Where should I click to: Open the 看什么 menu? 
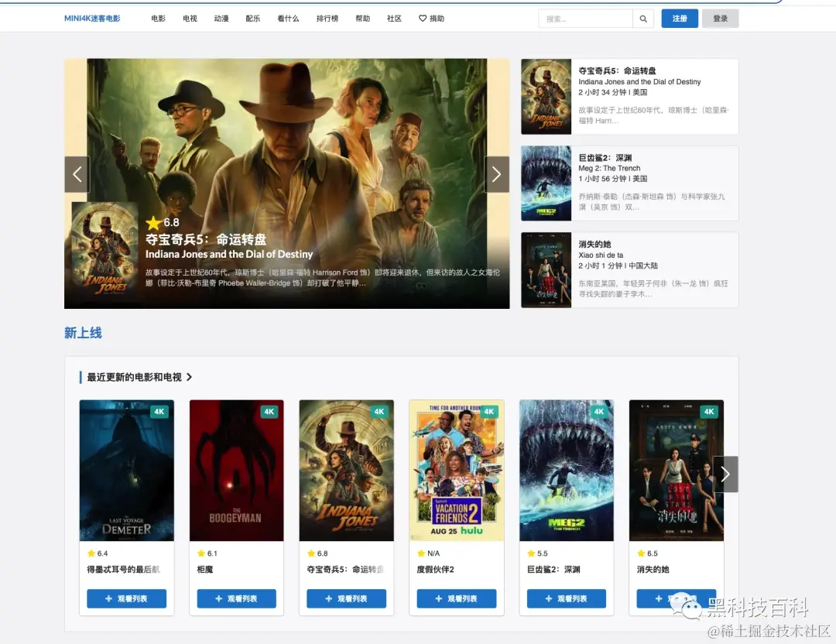coord(288,19)
